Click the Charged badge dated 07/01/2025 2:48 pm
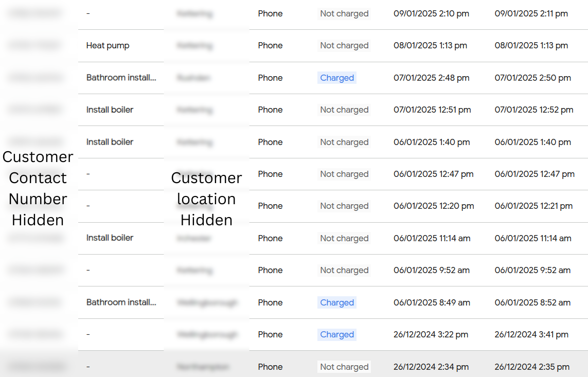588x377 pixels. pos(337,78)
